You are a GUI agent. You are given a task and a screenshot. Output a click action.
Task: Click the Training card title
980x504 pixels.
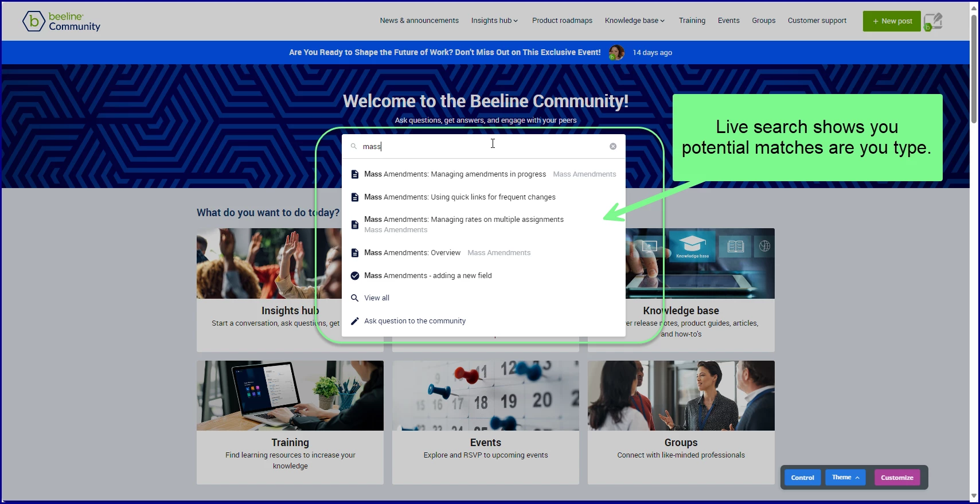(290, 443)
